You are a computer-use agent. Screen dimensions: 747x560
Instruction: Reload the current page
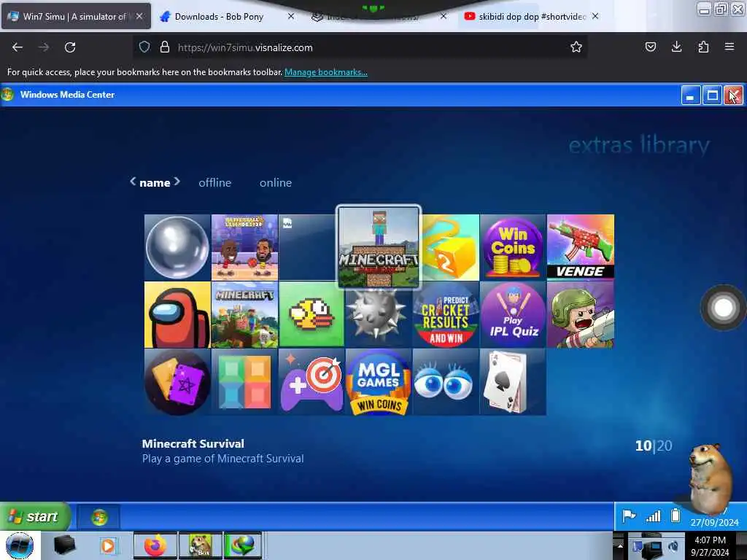coord(70,47)
